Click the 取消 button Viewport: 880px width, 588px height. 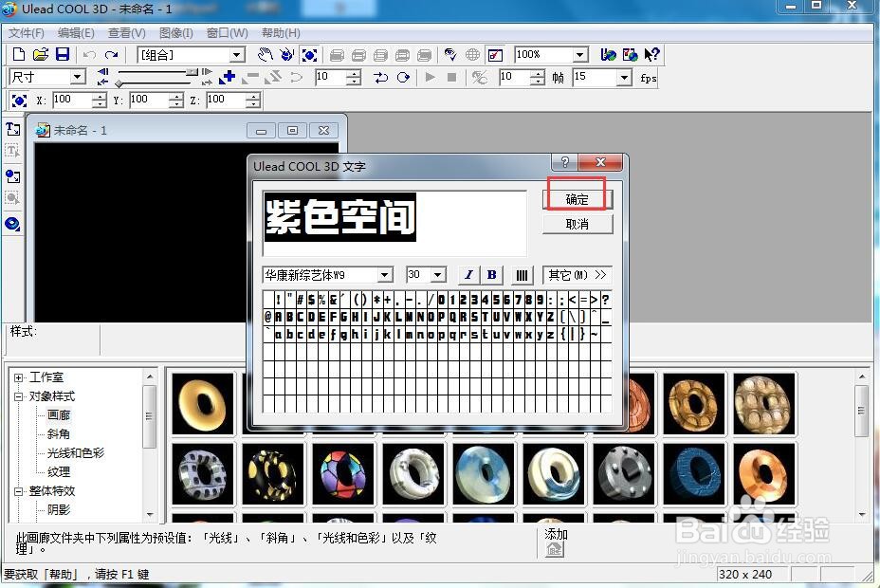coord(577,225)
